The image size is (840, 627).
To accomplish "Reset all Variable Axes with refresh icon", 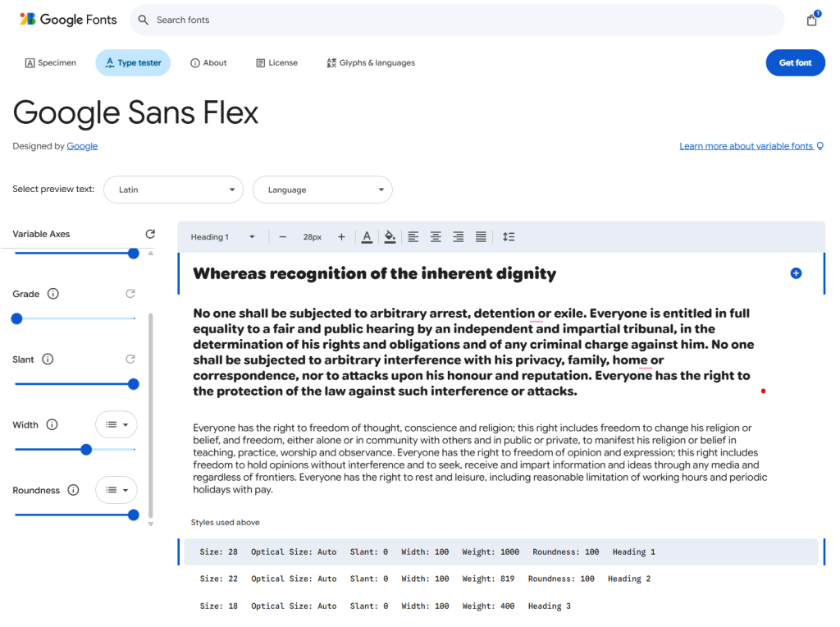I will pyautogui.click(x=150, y=234).
